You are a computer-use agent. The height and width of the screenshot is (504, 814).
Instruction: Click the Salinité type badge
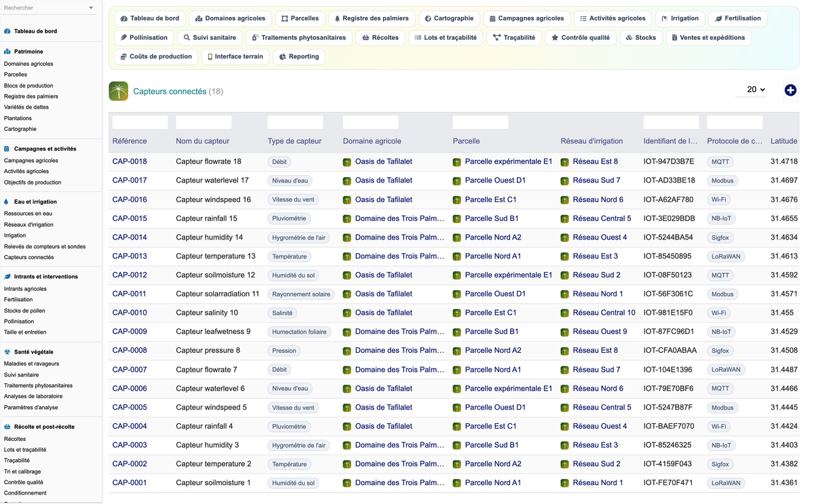282,313
